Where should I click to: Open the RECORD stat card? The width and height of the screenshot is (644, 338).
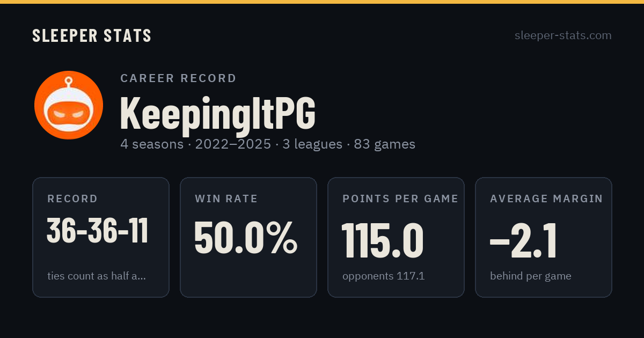[x=101, y=237]
